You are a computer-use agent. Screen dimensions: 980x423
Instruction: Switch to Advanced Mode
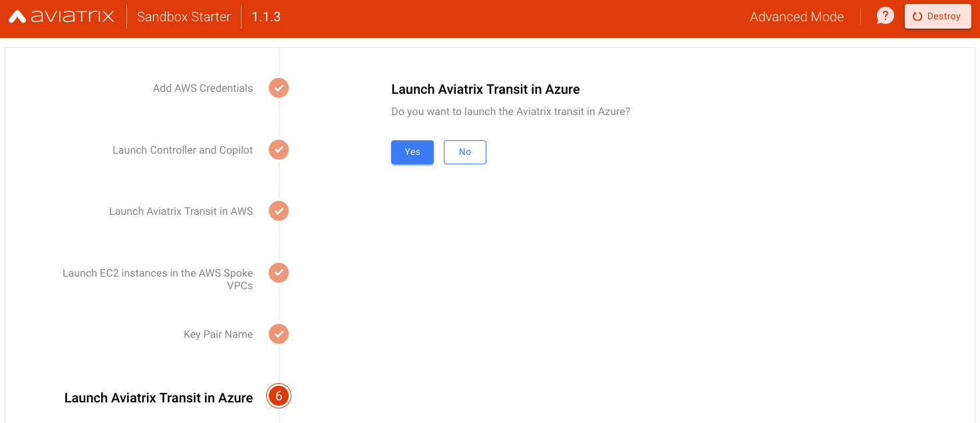(796, 17)
